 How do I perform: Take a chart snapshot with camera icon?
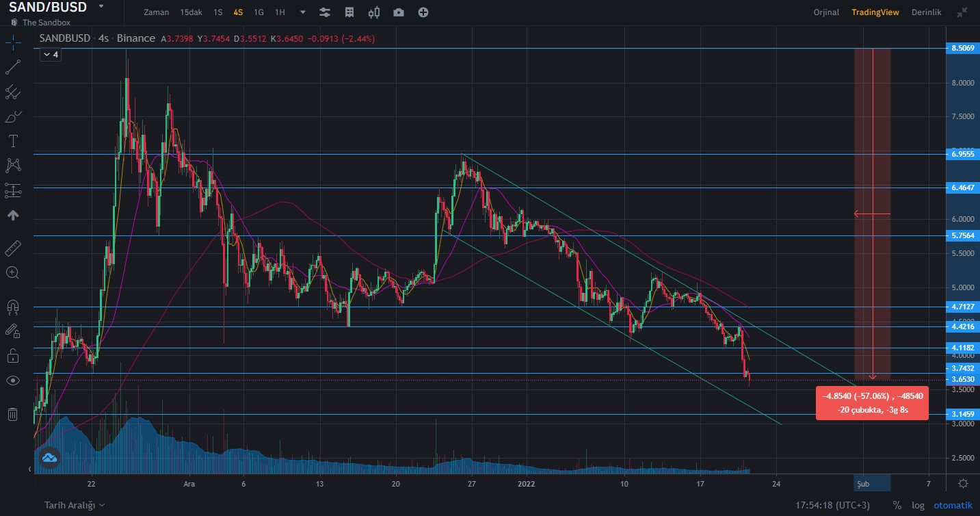[x=399, y=12]
